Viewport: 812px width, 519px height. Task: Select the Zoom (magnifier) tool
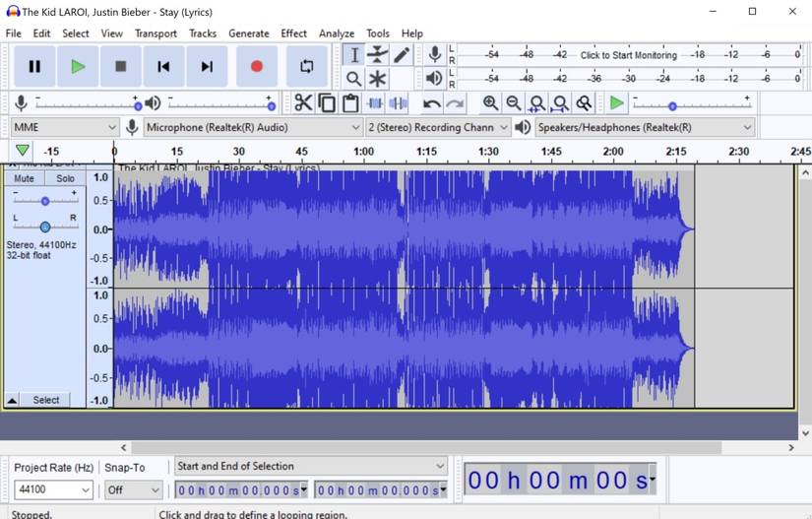[354, 79]
